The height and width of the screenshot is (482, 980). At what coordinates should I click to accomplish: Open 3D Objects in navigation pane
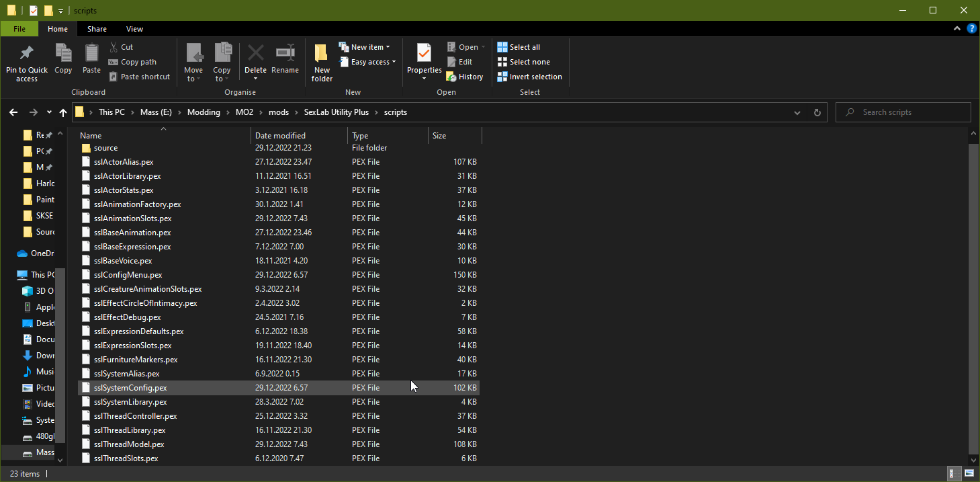(38, 291)
